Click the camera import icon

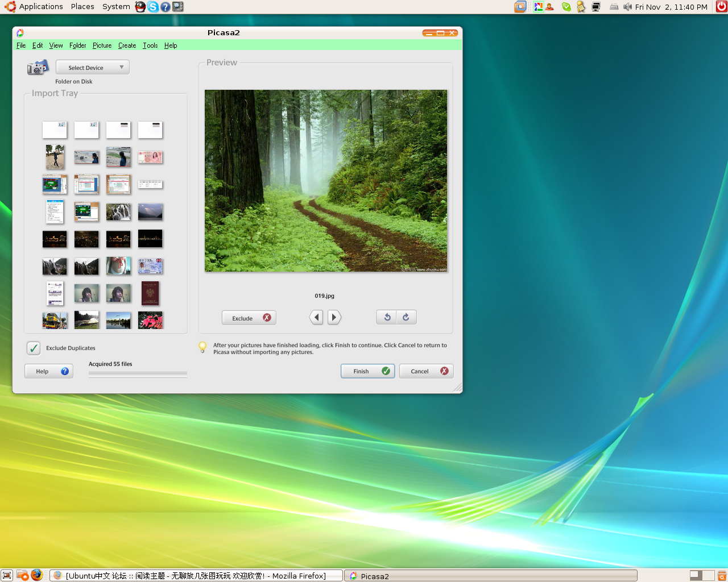pyautogui.click(x=38, y=68)
